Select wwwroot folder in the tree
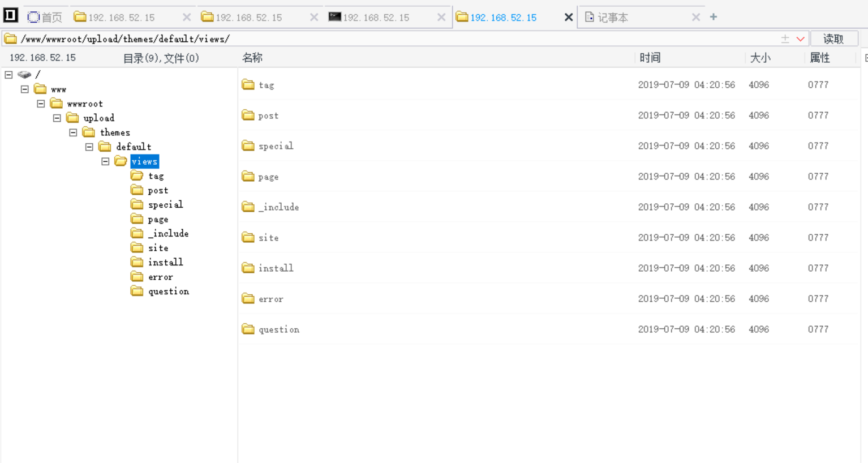Image resolution: width=868 pixels, height=463 pixels. tap(85, 104)
